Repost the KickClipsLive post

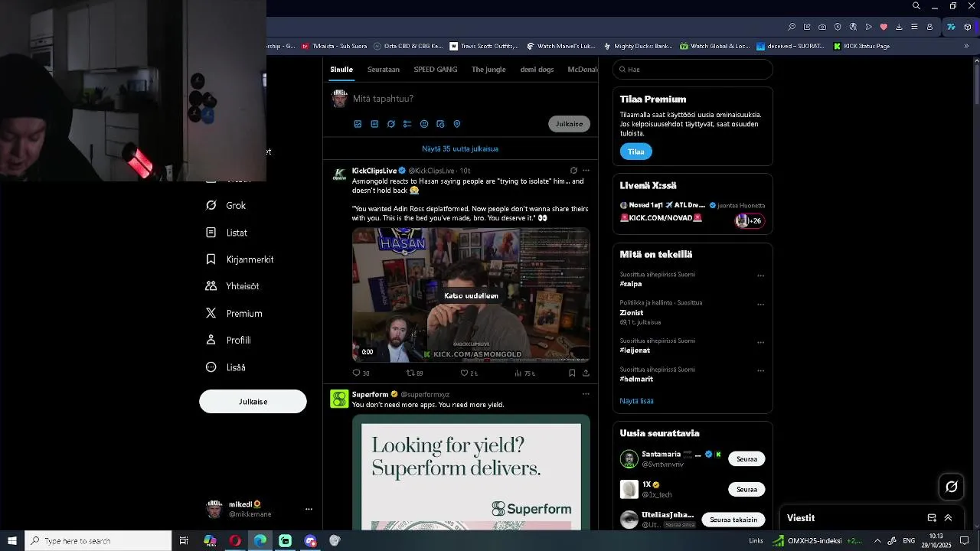pos(414,373)
